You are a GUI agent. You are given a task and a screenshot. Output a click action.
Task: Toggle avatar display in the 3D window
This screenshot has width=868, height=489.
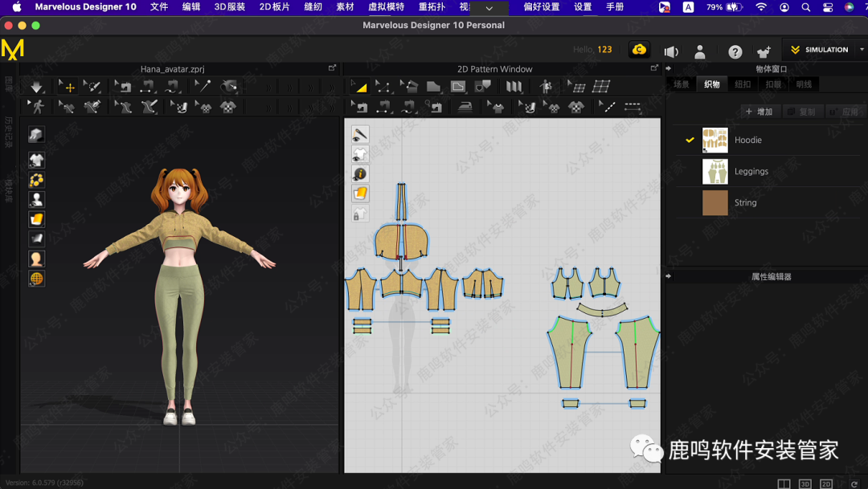[x=36, y=199]
